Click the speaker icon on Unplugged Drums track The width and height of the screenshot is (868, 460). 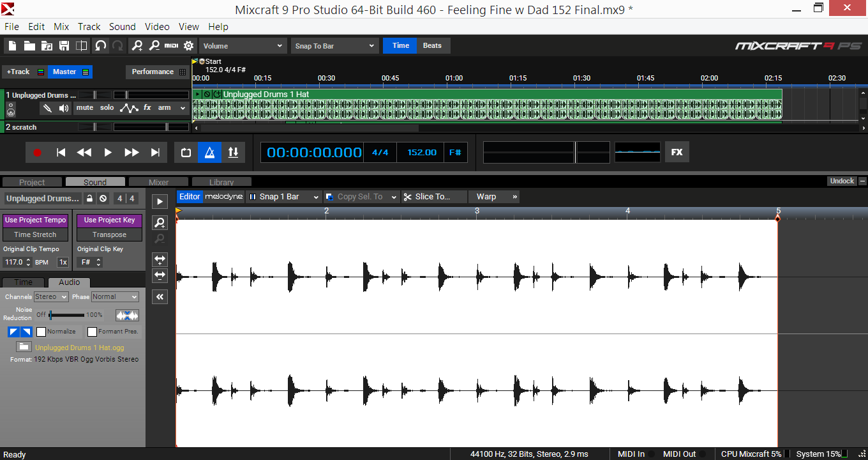pyautogui.click(x=64, y=108)
